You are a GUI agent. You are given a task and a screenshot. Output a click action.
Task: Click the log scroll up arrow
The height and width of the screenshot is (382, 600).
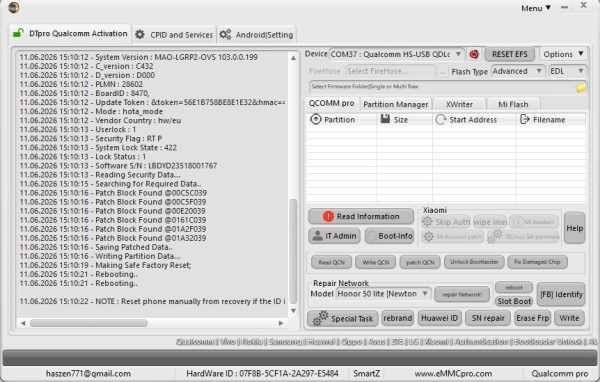click(x=293, y=58)
